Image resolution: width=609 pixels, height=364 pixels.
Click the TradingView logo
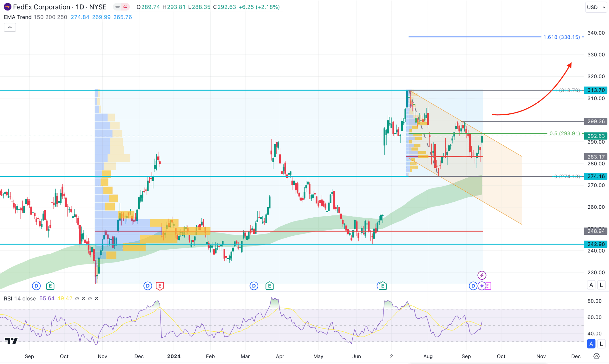tap(11, 341)
